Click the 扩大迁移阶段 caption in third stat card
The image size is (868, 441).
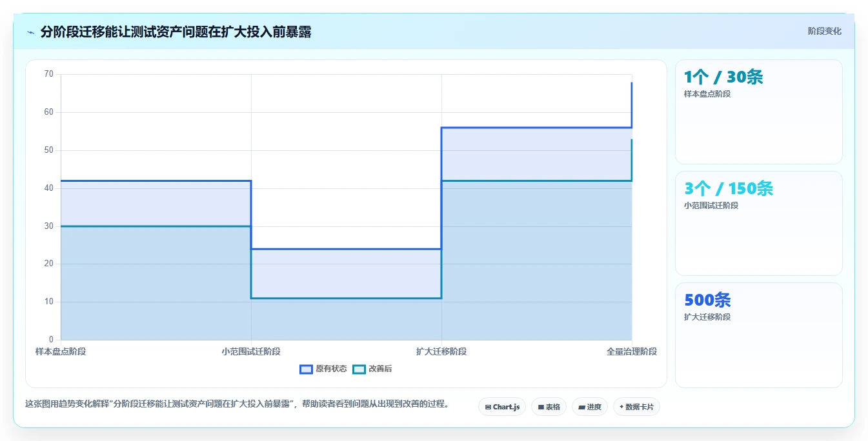707,317
